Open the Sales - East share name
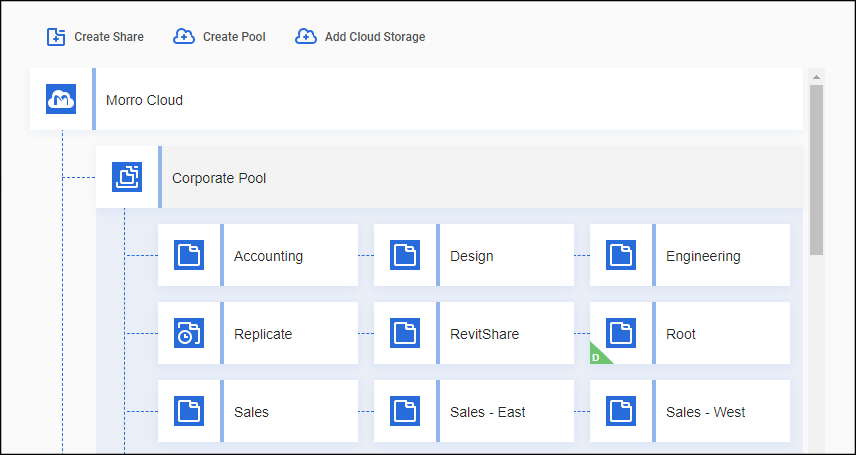This screenshot has height=455, width=856. tap(488, 412)
